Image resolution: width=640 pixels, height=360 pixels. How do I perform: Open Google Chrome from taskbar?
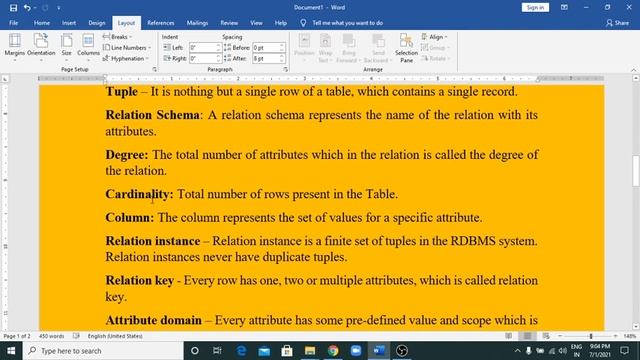click(x=333, y=351)
